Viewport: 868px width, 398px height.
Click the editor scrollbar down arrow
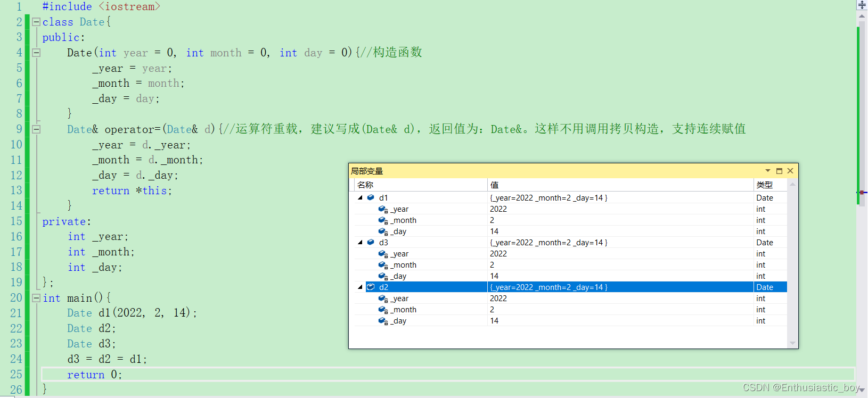point(862,391)
